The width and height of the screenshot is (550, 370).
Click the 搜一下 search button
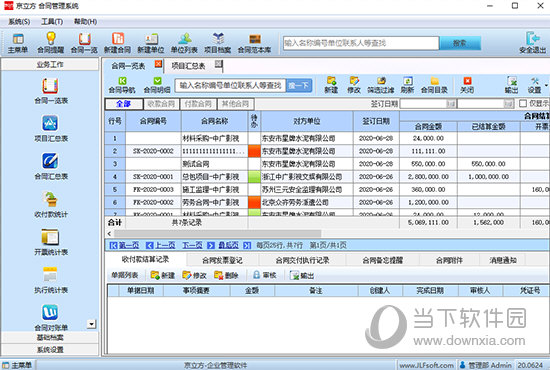[299, 85]
